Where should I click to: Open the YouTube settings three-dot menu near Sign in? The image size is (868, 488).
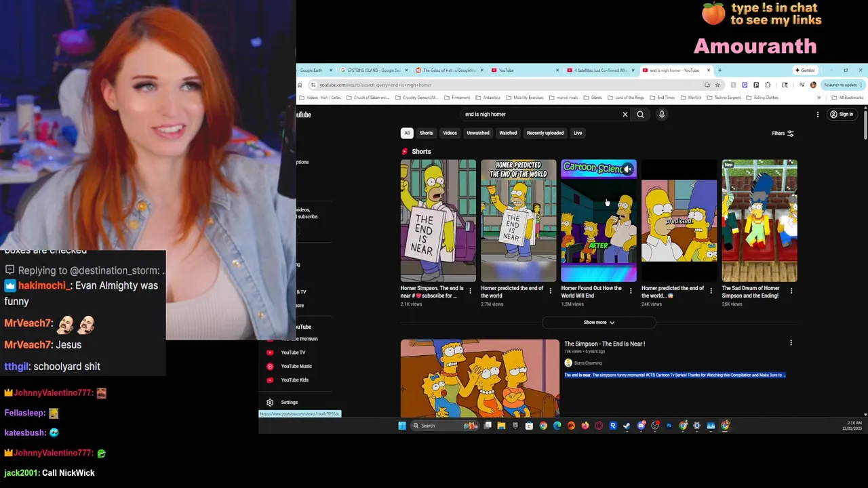(x=817, y=115)
